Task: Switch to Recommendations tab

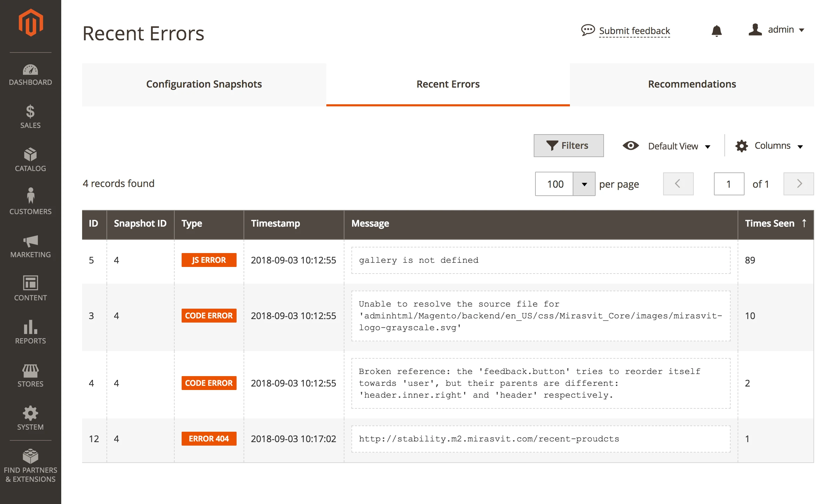Action: [692, 84]
